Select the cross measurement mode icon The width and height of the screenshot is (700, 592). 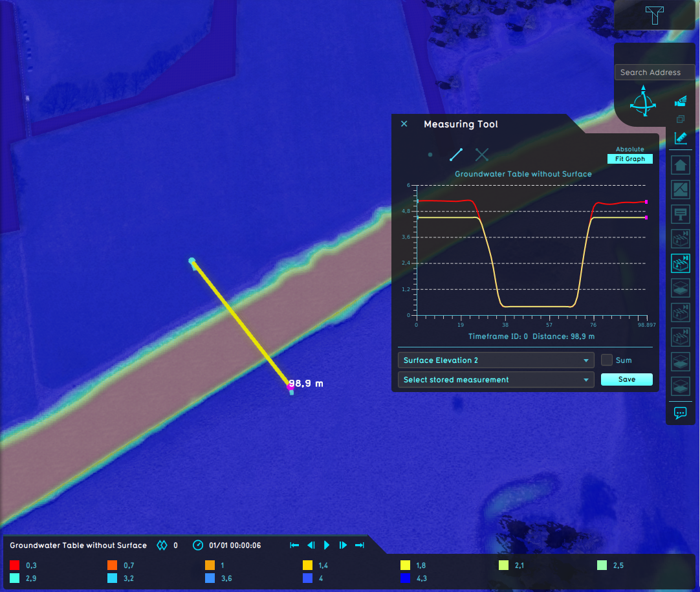[x=481, y=155]
